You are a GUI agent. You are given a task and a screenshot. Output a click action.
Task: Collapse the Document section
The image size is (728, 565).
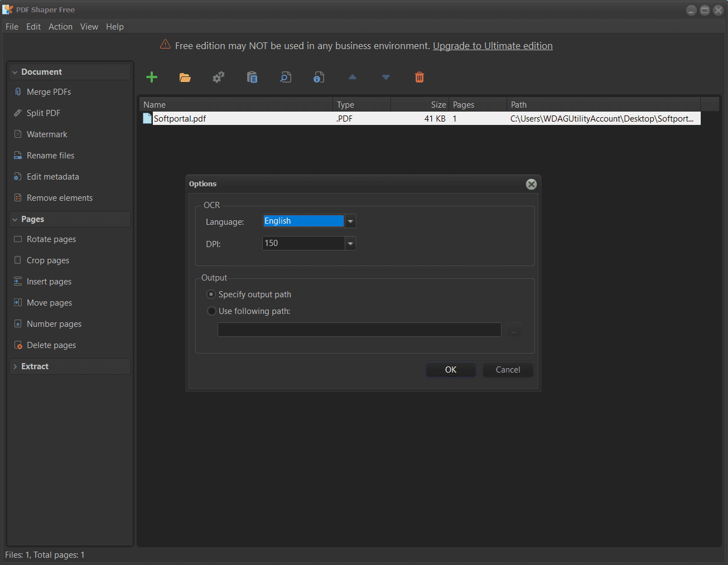(x=15, y=72)
